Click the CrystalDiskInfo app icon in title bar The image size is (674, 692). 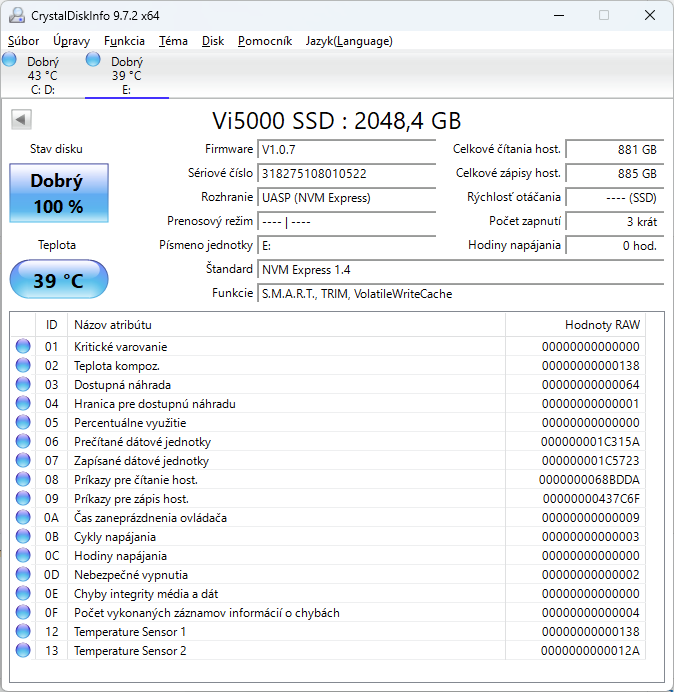click(17, 15)
